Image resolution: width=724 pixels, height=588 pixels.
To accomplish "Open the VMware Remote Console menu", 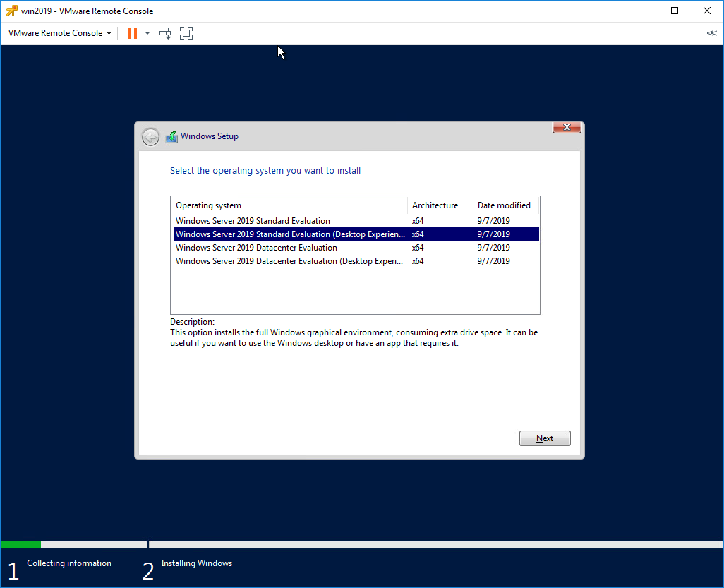I will tap(54, 33).
